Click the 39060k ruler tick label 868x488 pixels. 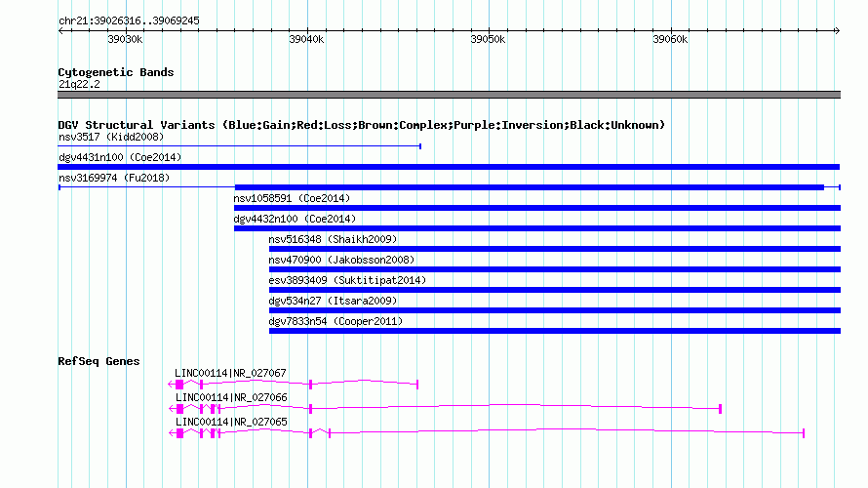pos(670,39)
